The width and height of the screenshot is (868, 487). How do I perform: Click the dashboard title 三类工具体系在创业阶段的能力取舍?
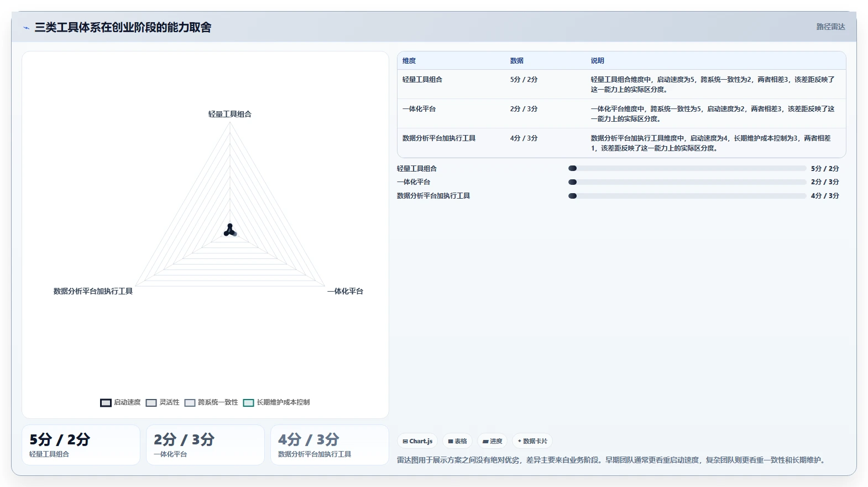coord(123,28)
